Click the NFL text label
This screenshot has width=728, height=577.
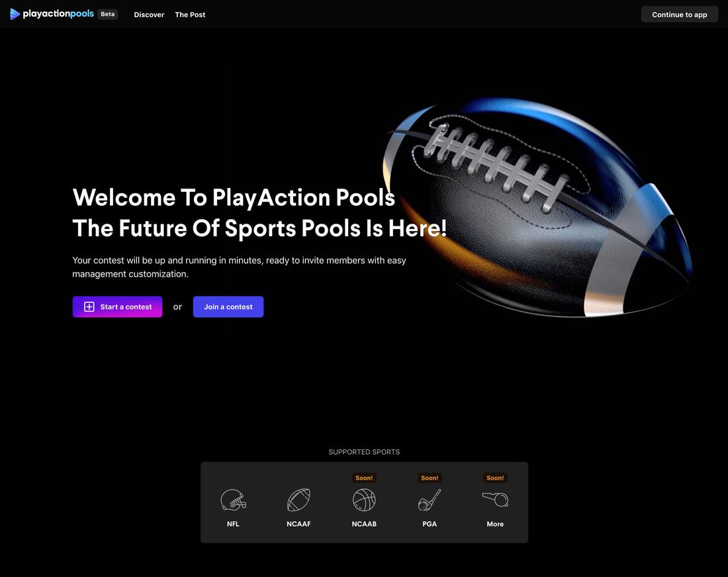[x=233, y=524]
